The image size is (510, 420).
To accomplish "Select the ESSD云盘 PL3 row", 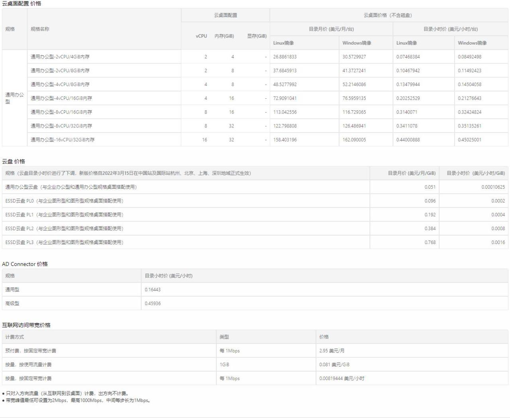I will click(x=255, y=242).
